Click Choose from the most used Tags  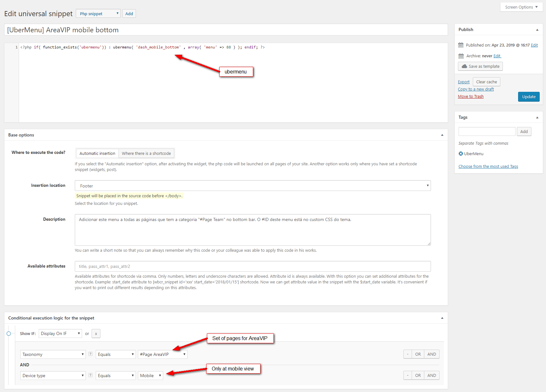[488, 167]
